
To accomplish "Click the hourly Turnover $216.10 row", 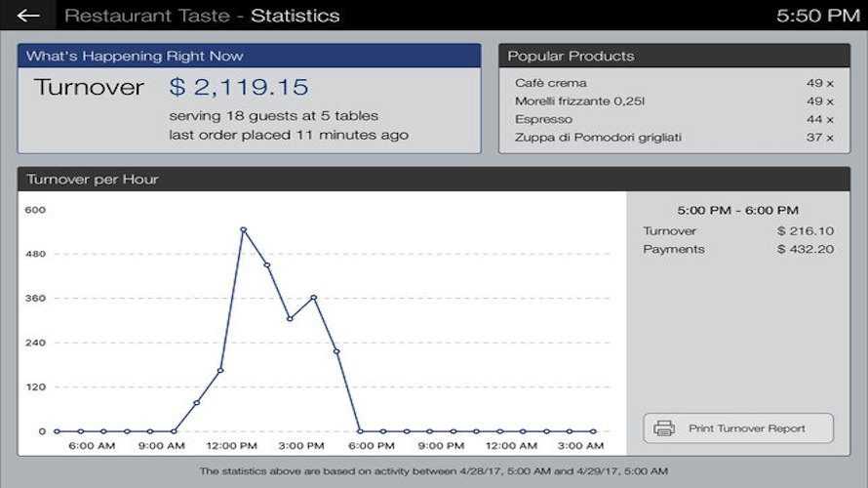I will coord(737,231).
